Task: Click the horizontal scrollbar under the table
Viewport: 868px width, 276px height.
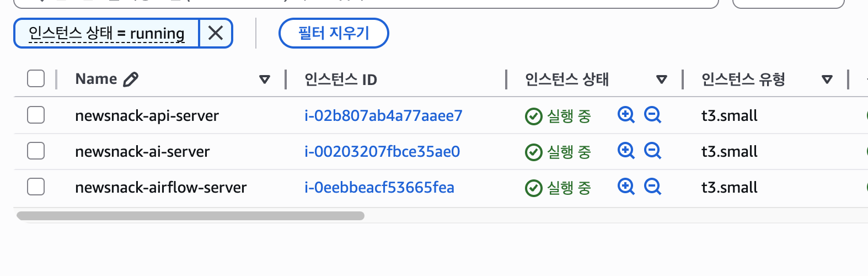Action: point(190,216)
